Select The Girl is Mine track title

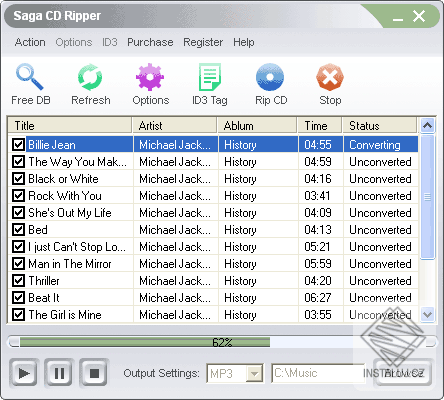[65, 315]
